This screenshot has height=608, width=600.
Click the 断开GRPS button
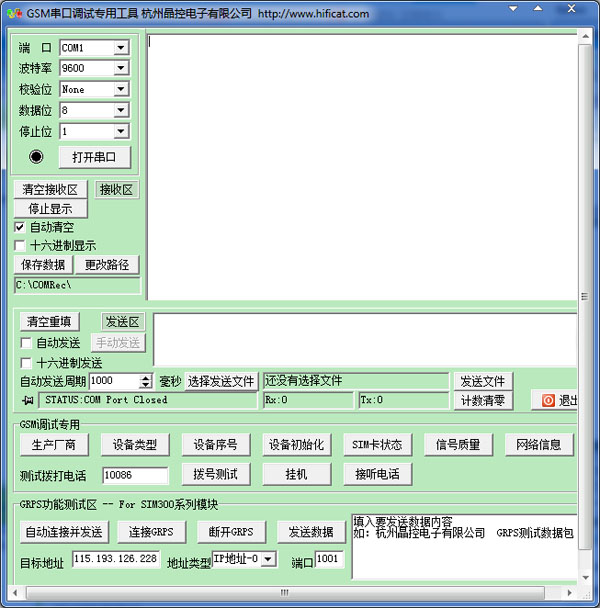pyautogui.click(x=232, y=532)
